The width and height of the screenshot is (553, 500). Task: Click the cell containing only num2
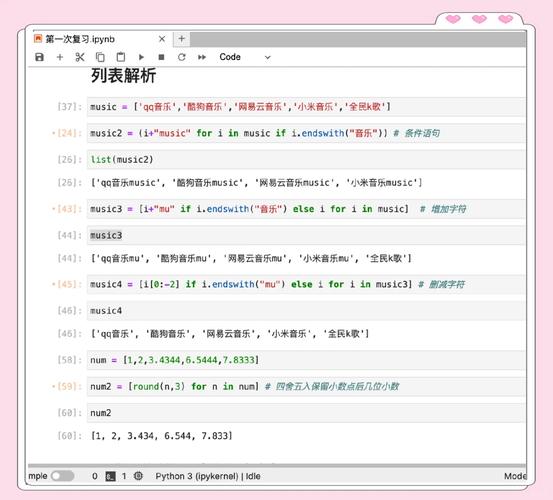coord(306,413)
